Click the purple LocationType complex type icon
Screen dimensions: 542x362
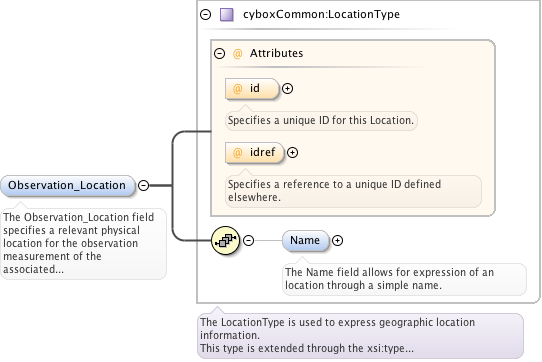tap(227, 15)
